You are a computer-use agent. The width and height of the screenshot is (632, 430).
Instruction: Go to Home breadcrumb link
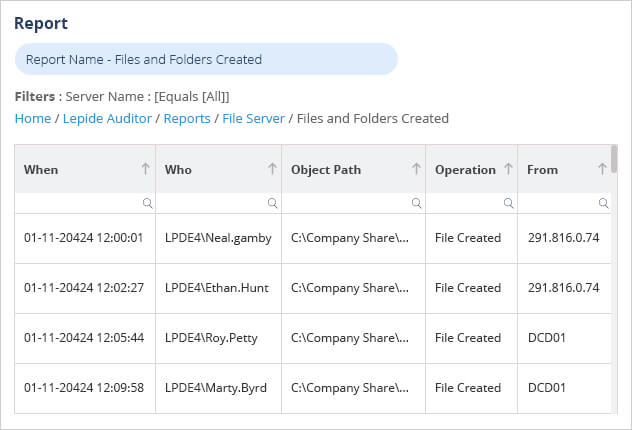[x=33, y=118]
